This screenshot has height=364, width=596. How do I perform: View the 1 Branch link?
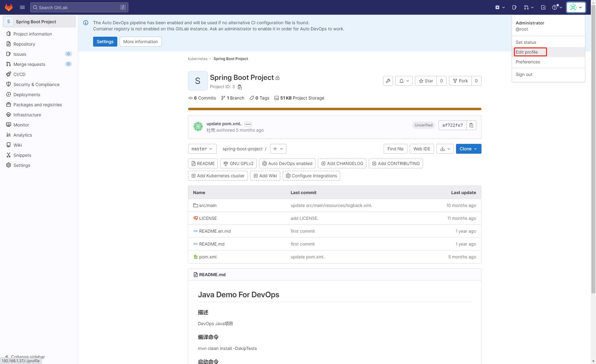coord(233,98)
